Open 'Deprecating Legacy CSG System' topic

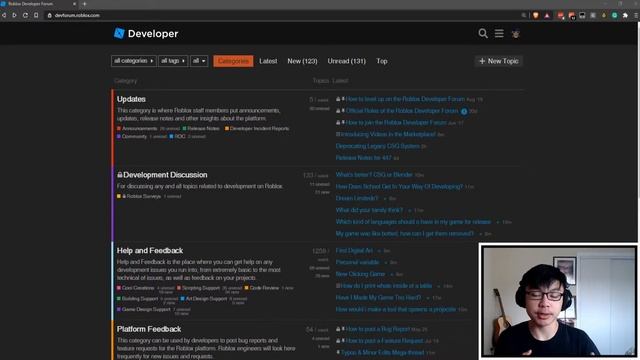(x=378, y=146)
